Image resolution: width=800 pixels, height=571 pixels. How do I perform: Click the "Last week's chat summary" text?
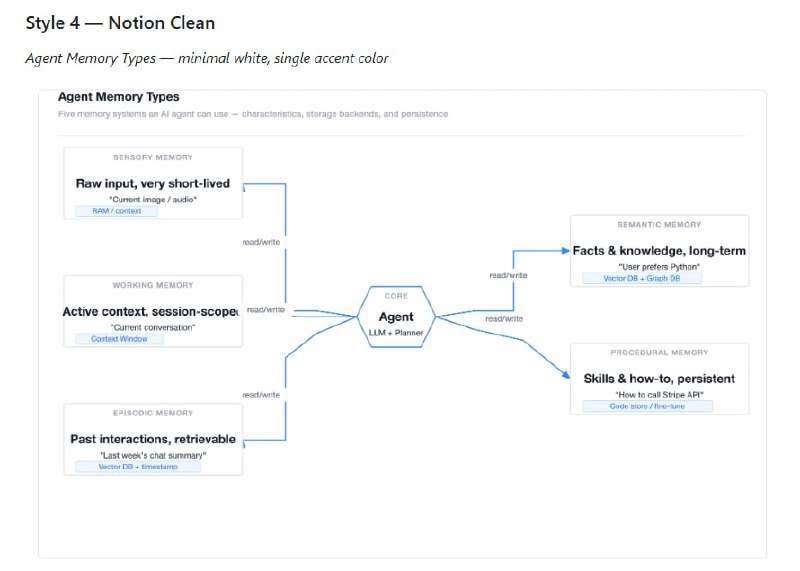click(153, 454)
